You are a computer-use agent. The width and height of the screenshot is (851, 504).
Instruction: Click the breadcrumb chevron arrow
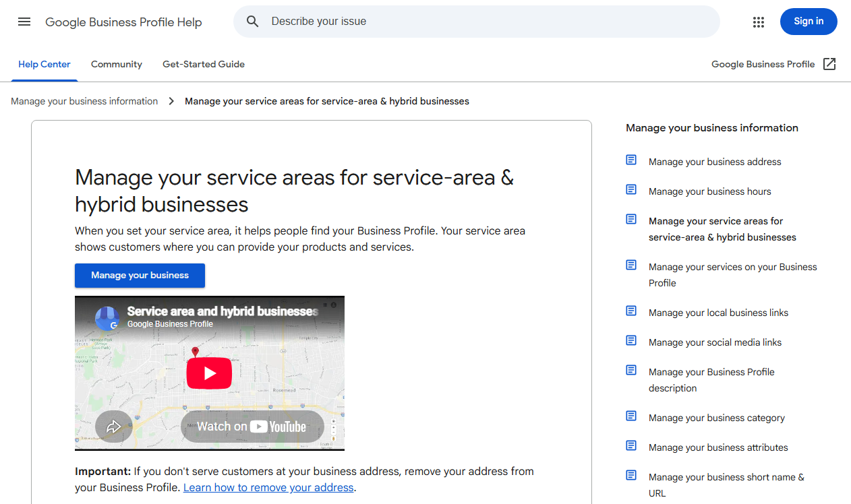coord(171,101)
